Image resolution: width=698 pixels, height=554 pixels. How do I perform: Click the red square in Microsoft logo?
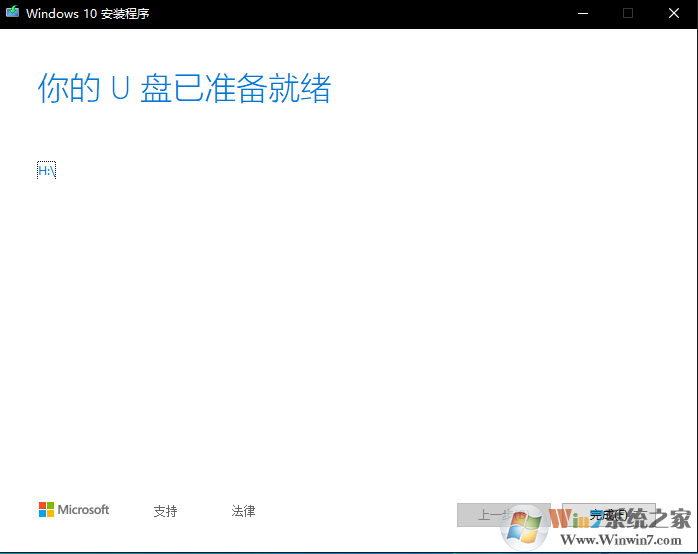[42, 506]
